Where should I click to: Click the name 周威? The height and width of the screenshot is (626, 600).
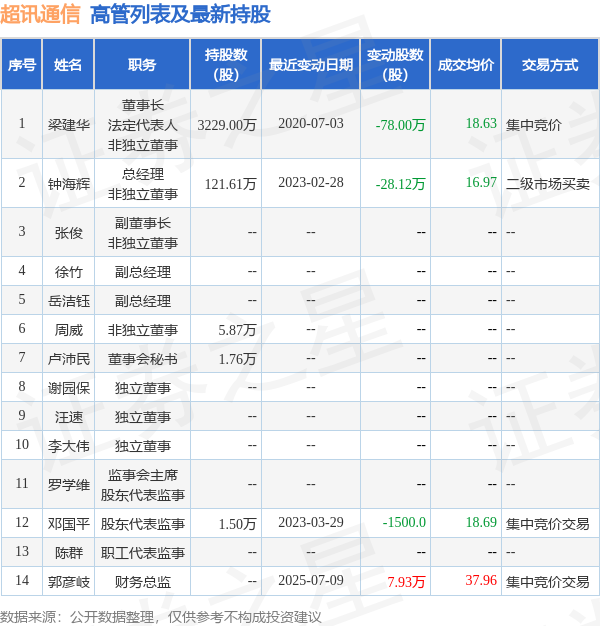pyautogui.click(x=69, y=330)
